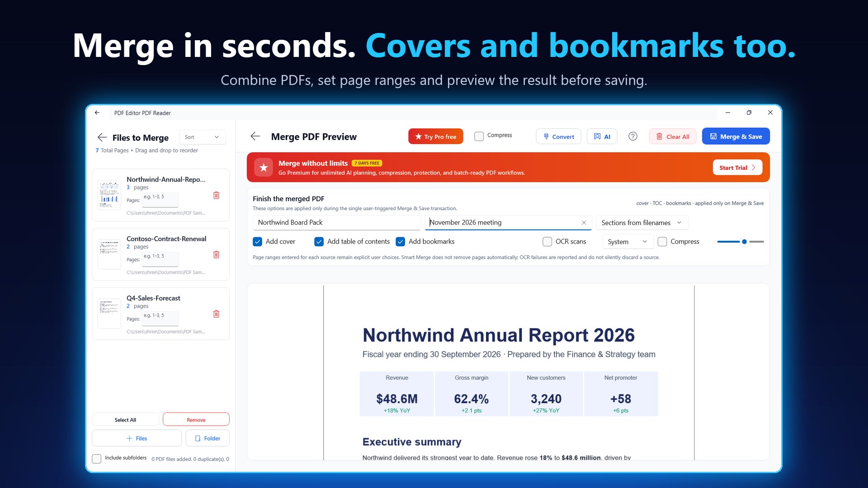Click Pages range field for Contoso-Contract-Renewal
The width and height of the screenshot is (868, 488).
pyautogui.click(x=160, y=259)
